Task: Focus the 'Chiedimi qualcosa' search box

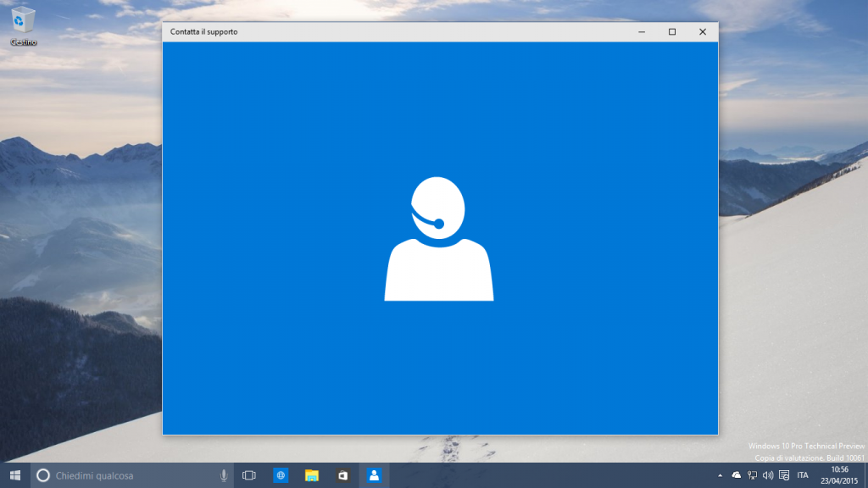Action: click(x=131, y=475)
